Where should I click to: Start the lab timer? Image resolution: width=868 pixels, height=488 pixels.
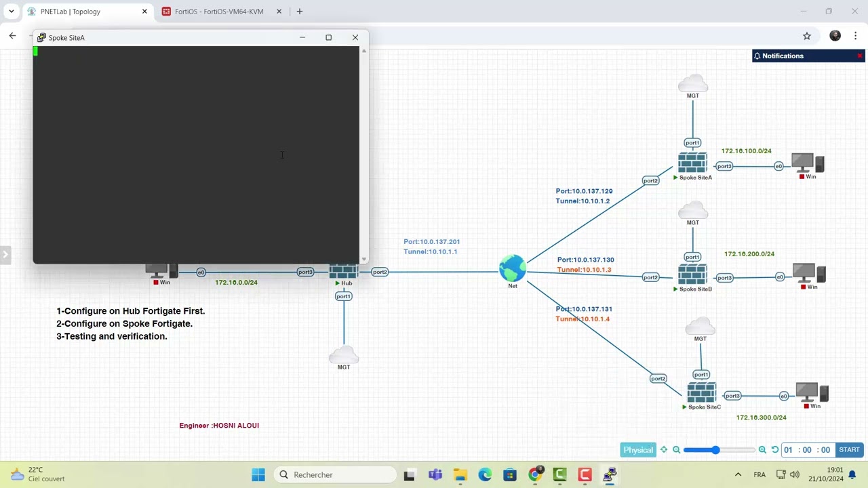[849, 450]
